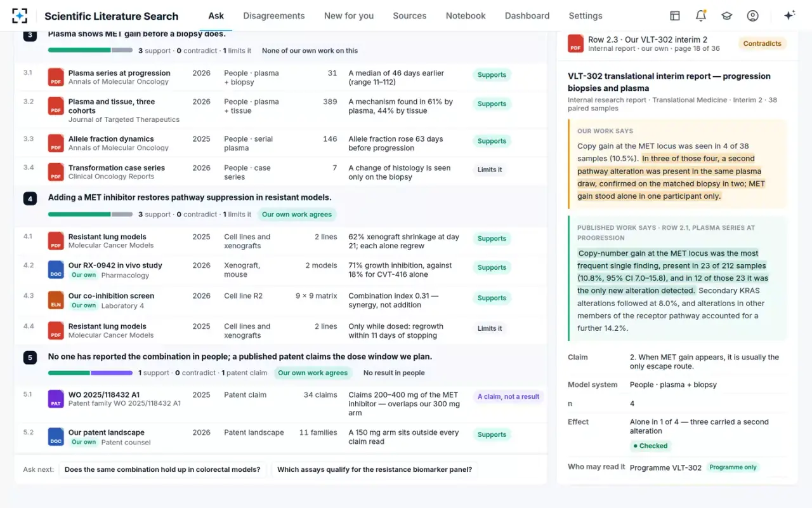812x508 pixels.
Task: Select claim 5 heading about patent dose window
Action: coord(240,357)
